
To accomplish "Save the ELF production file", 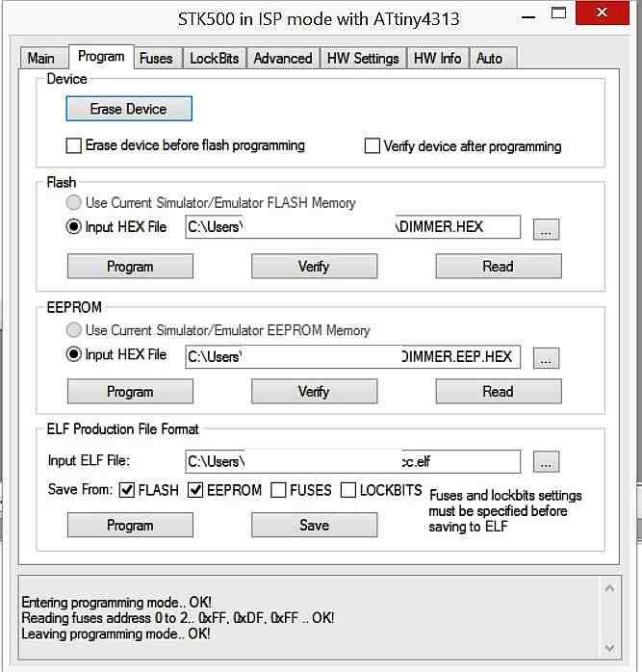I will coord(314,525).
